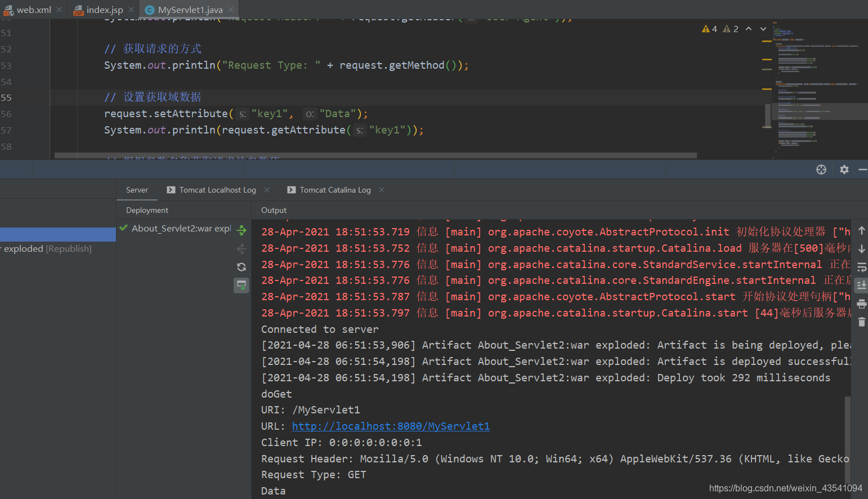Click the Deployment panel header
868x499 pixels.
(x=147, y=210)
